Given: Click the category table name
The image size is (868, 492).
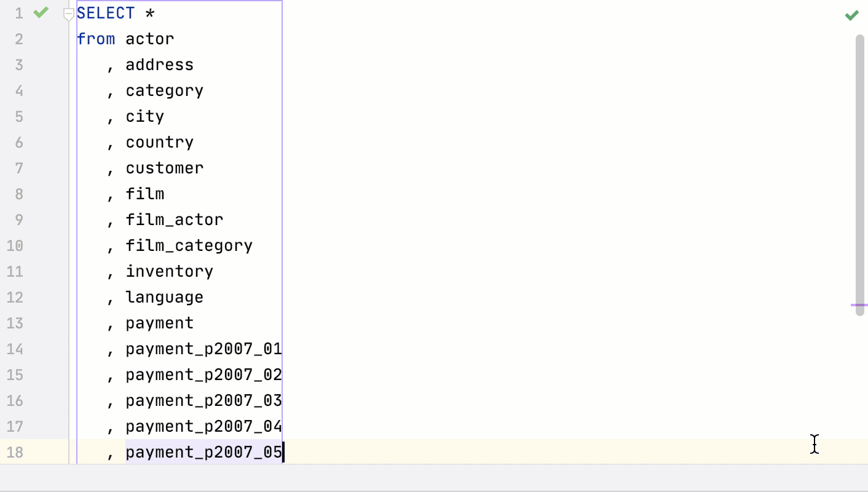Looking at the screenshot, I should pos(164,90).
